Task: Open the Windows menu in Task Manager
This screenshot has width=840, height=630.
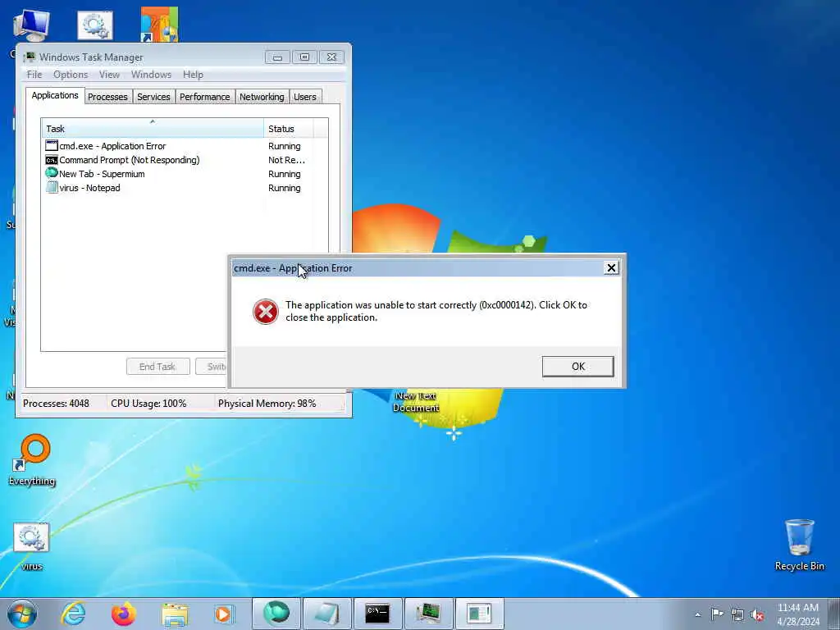Action: (151, 75)
